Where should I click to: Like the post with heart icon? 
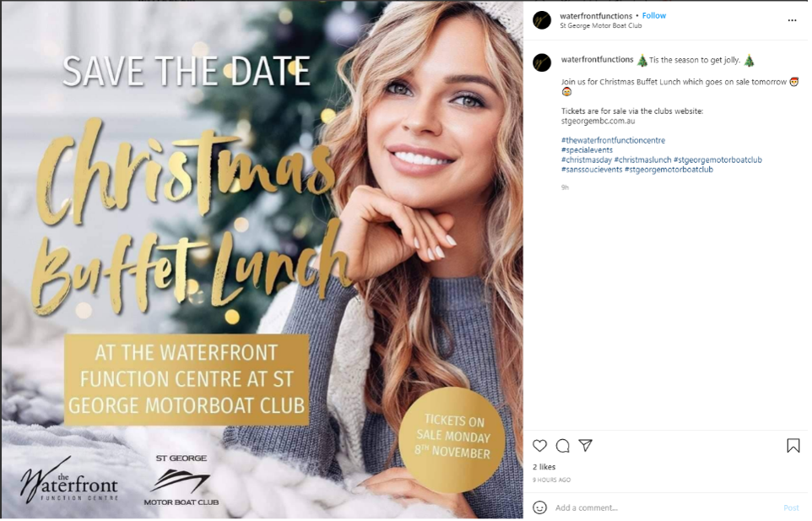tap(539, 446)
